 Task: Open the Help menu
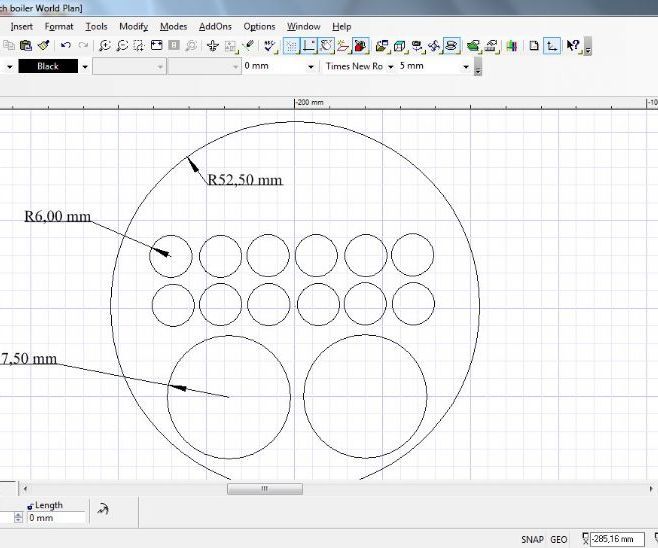coord(342,26)
